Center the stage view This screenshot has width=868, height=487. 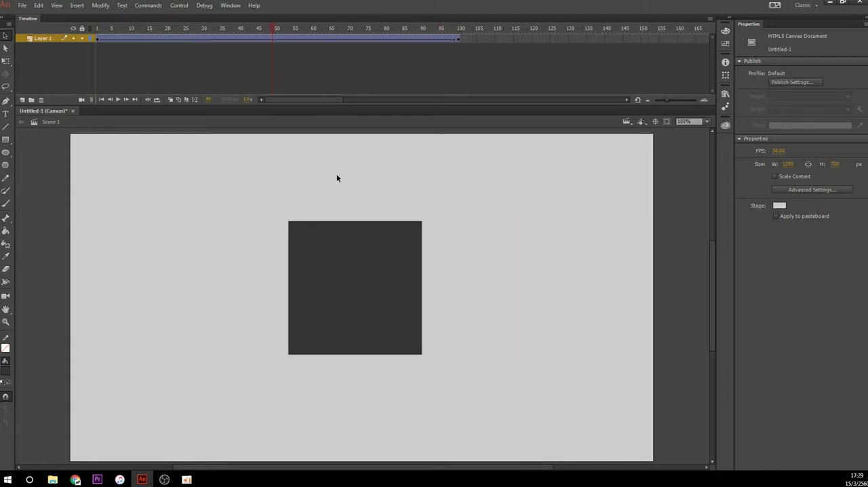pyautogui.click(x=655, y=121)
